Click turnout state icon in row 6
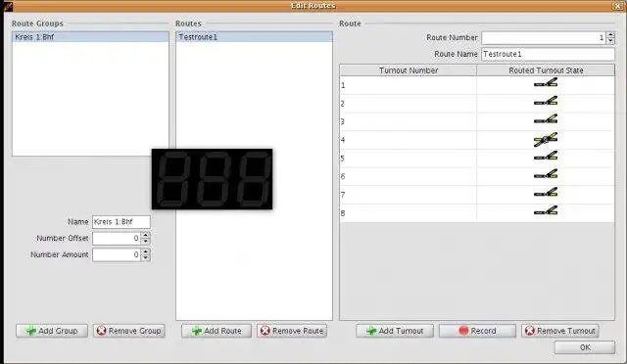The height and width of the screenshot is (364, 627). [x=546, y=174]
